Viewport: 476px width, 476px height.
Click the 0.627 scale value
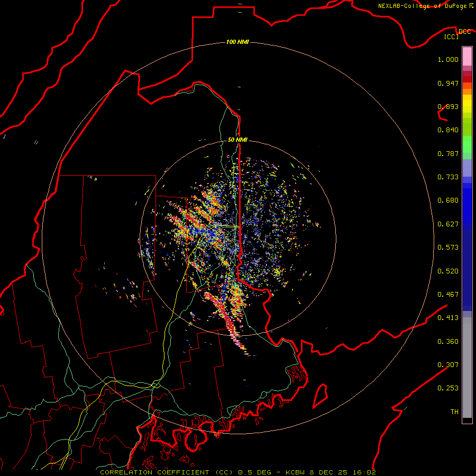pyautogui.click(x=448, y=224)
